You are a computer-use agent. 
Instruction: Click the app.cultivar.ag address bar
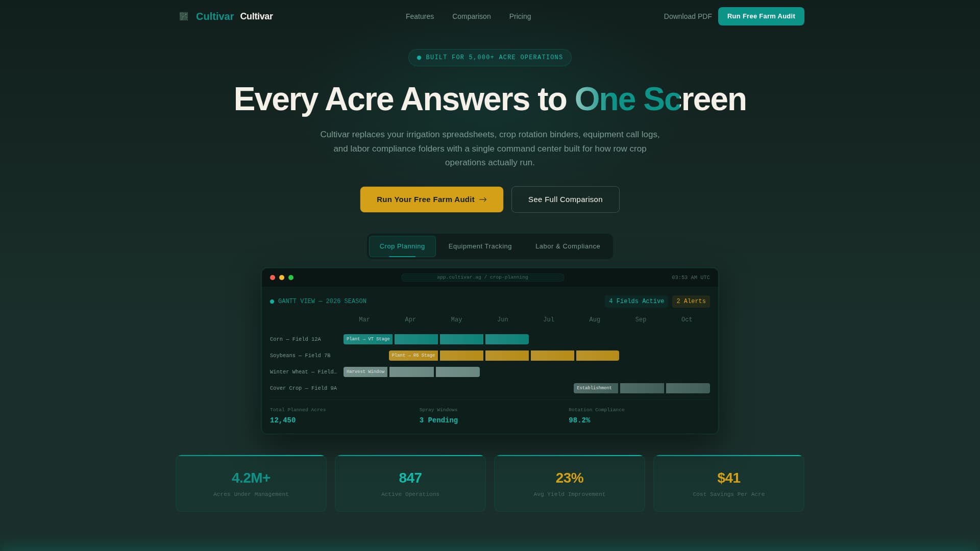[482, 278]
